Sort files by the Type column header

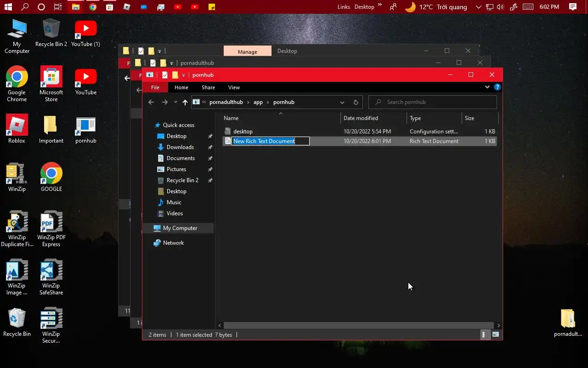(434, 118)
